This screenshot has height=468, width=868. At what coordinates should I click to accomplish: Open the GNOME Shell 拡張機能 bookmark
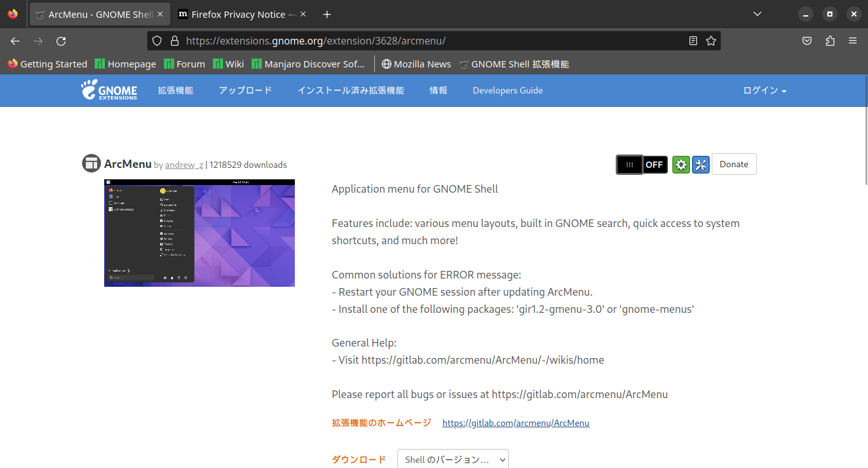coord(513,64)
